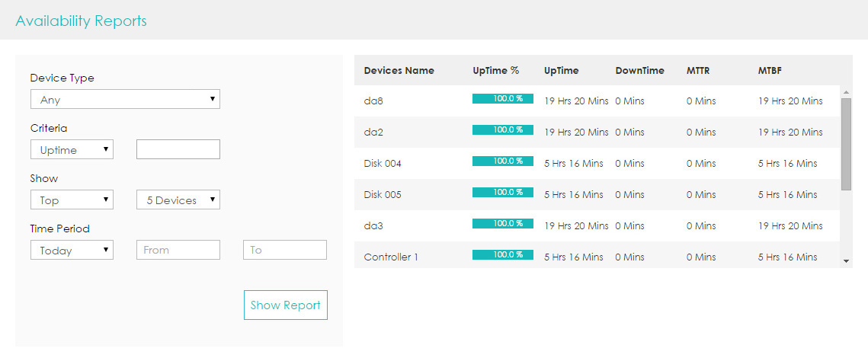Click the DownTime column header

639,71
